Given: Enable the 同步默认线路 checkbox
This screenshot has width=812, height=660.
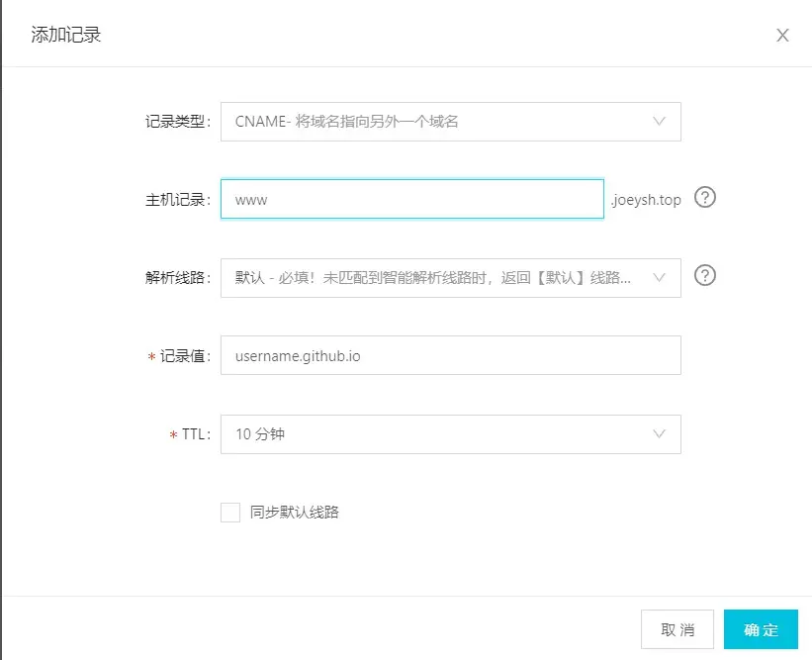Looking at the screenshot, I should pos(230,513).
